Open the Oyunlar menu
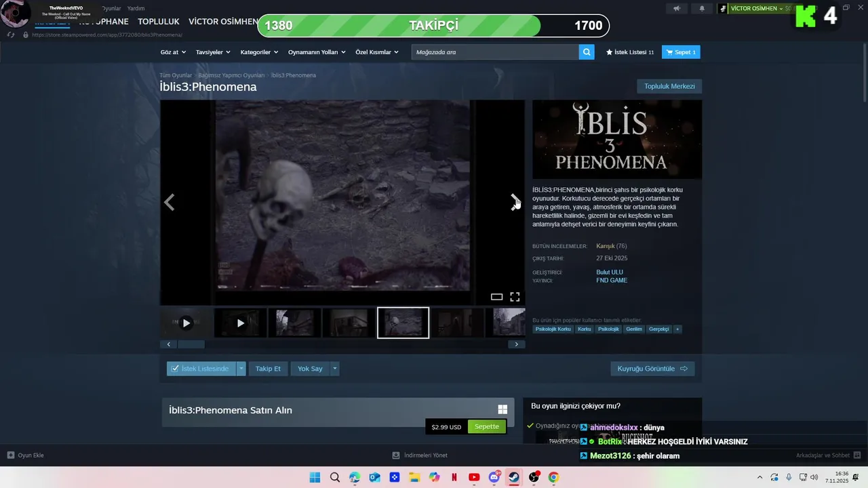The width and height of the screenshot is (868, 488). [111, 8]
